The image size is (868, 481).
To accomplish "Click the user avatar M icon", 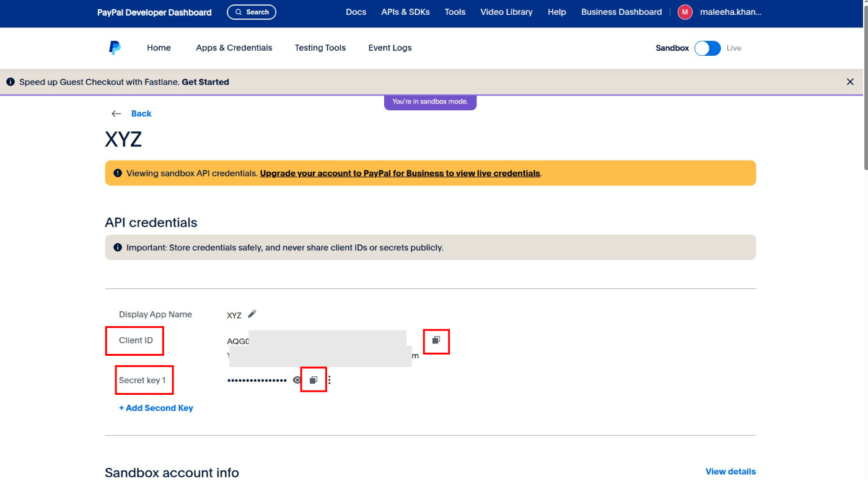I will click(685, 12).
